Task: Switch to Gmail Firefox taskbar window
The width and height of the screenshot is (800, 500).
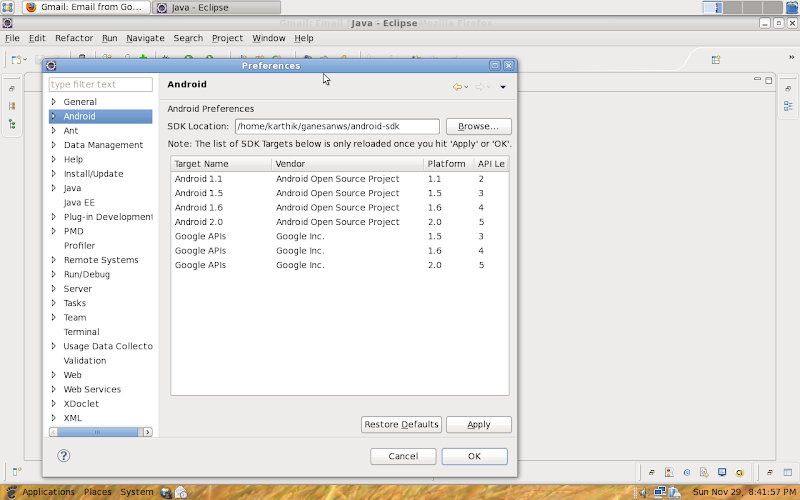Action: tap(86, 7)
